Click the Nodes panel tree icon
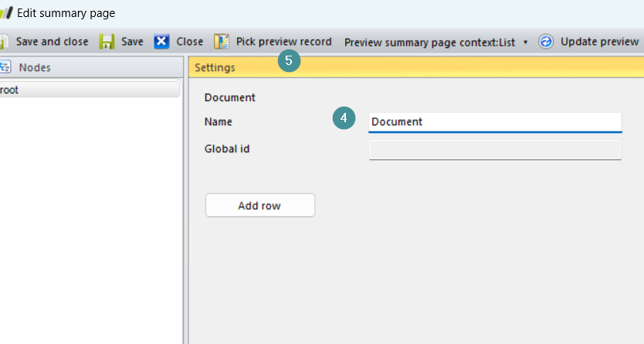Image resolution: width=644 pixels, height=344 pixels. [5, 67]
